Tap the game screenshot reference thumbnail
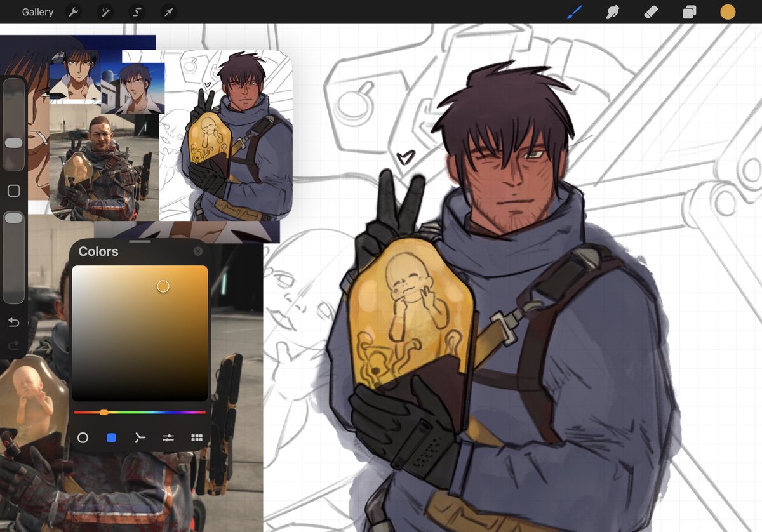This screenshot has width=762, height=532. coord(104,162)
